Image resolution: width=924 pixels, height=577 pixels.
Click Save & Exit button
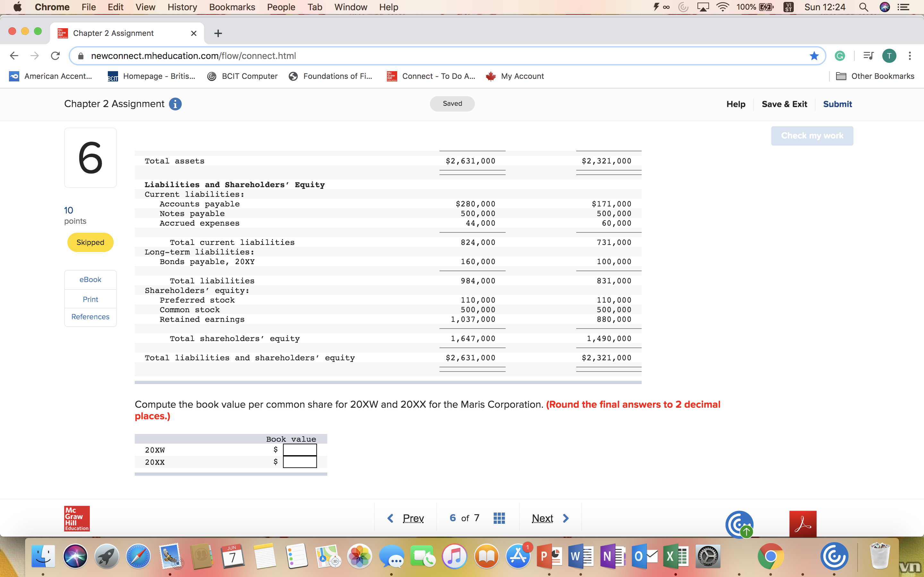(x=784, y=104)
